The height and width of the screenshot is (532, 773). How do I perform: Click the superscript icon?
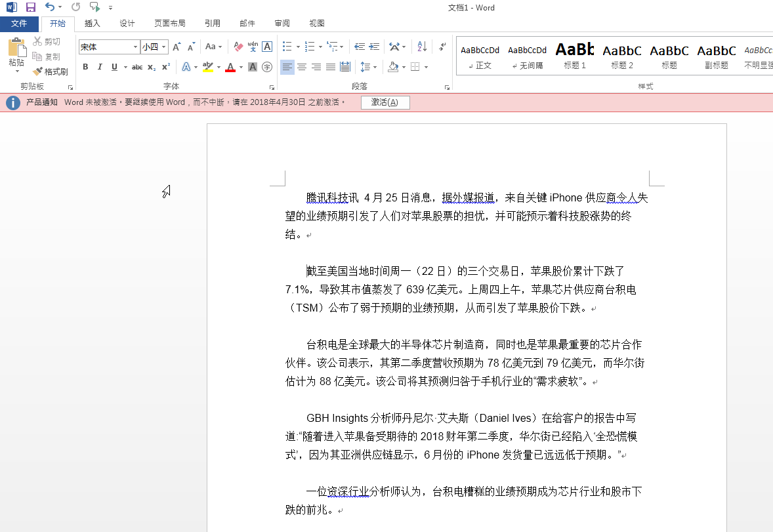click(165, 67)
